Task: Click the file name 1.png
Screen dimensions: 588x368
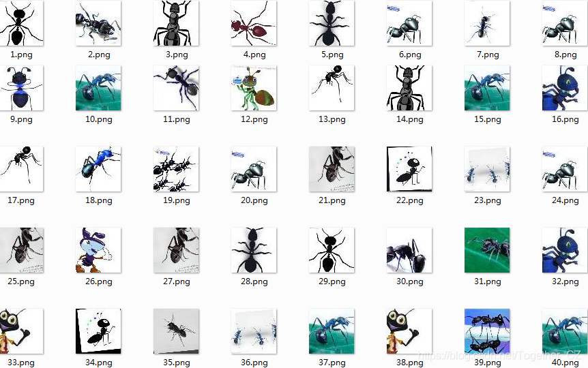Action: point(21,55)
